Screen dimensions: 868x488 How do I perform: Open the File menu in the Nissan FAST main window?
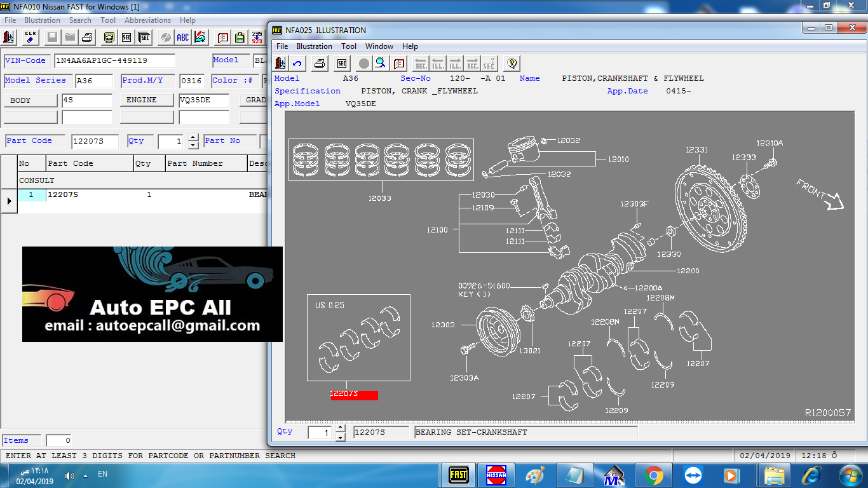click(x=10, y=20)
